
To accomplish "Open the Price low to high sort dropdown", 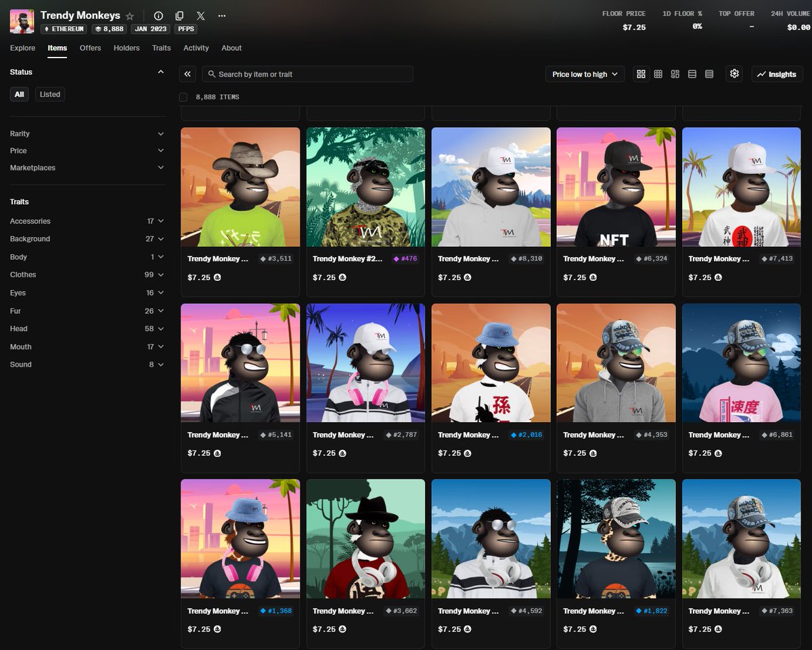I will [585, 74].
